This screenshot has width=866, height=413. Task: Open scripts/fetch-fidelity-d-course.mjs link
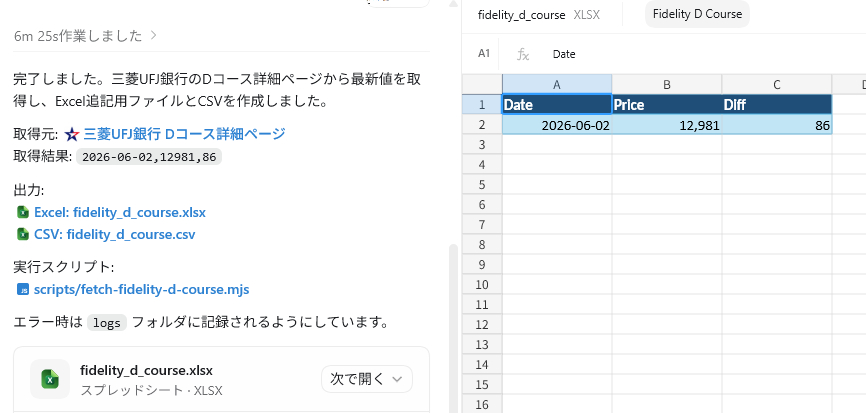click(x=141, y=289)
